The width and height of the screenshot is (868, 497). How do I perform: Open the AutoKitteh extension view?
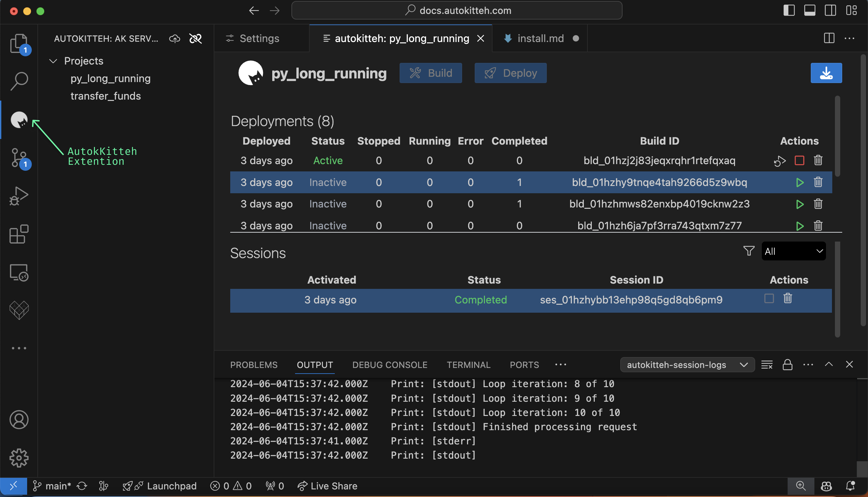point(19,120)
